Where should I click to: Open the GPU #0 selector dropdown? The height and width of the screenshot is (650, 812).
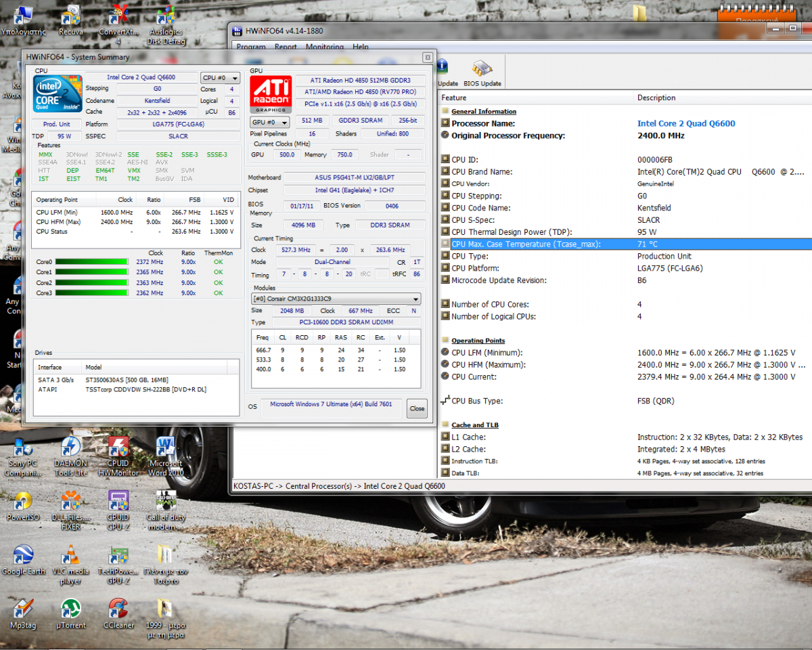click(x=270, y=123)
